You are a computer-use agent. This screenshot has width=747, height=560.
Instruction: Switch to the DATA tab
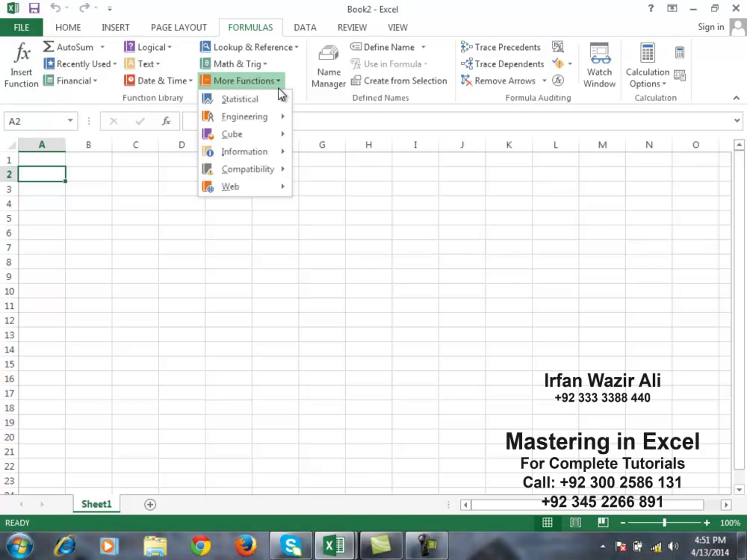tap(305, 27)
